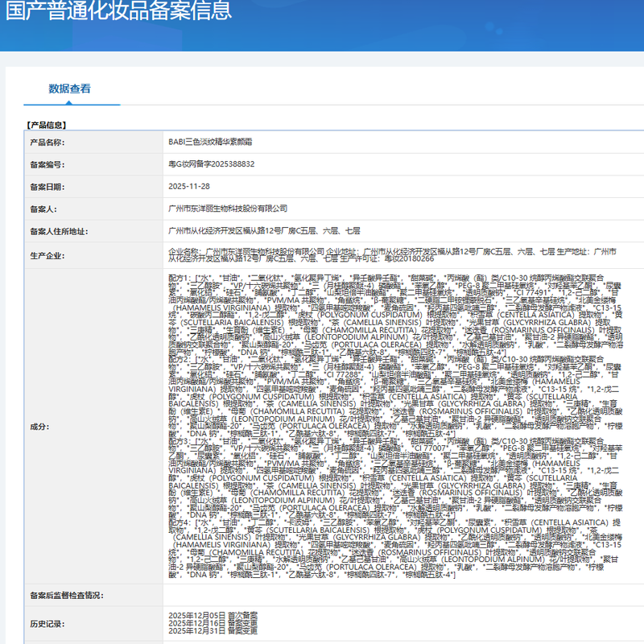Screen dimensions: 644x644
Task: Click the 2025年12月31日 备案变更 history entry
Action: [213, 630]
